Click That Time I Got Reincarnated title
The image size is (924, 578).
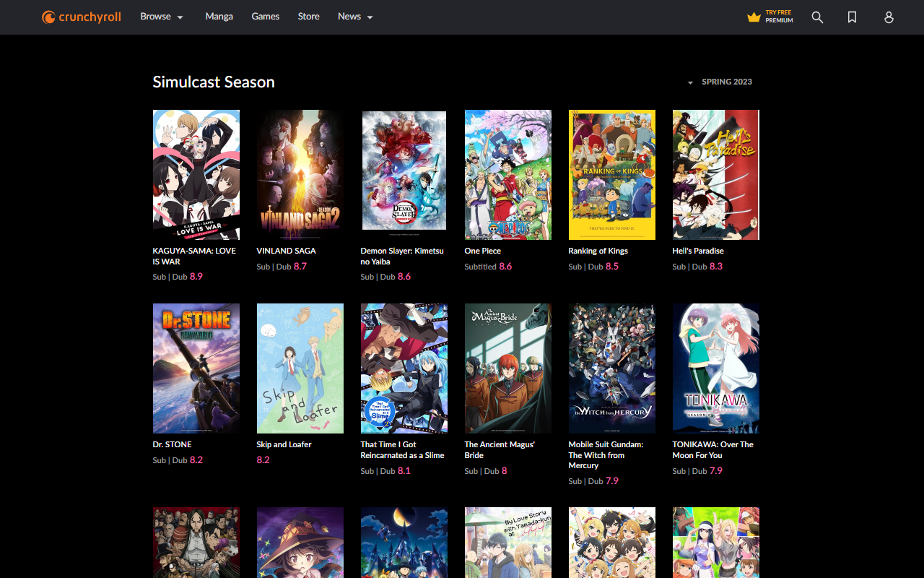pos(403,449)
